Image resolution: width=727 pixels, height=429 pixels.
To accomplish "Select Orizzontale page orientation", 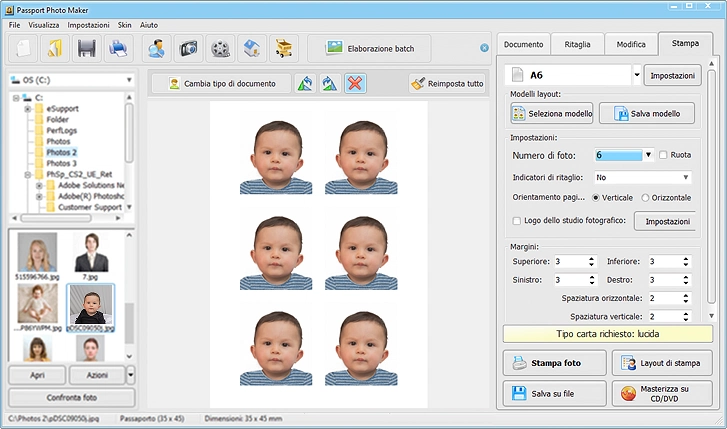I will [x=645, y=198].
